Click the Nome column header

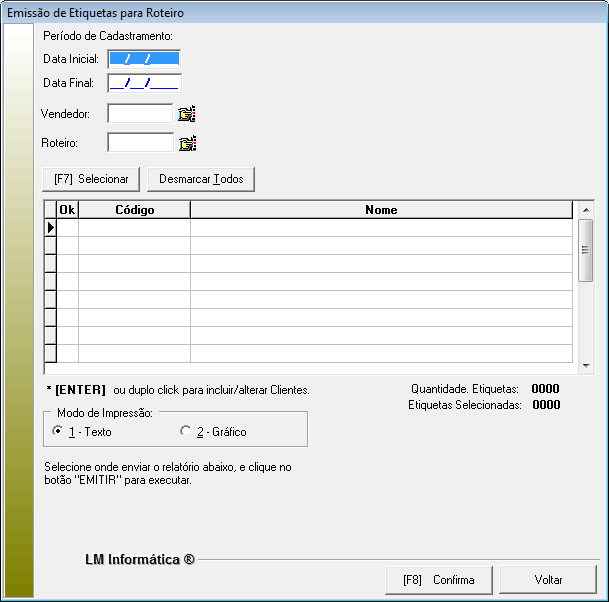381,210
